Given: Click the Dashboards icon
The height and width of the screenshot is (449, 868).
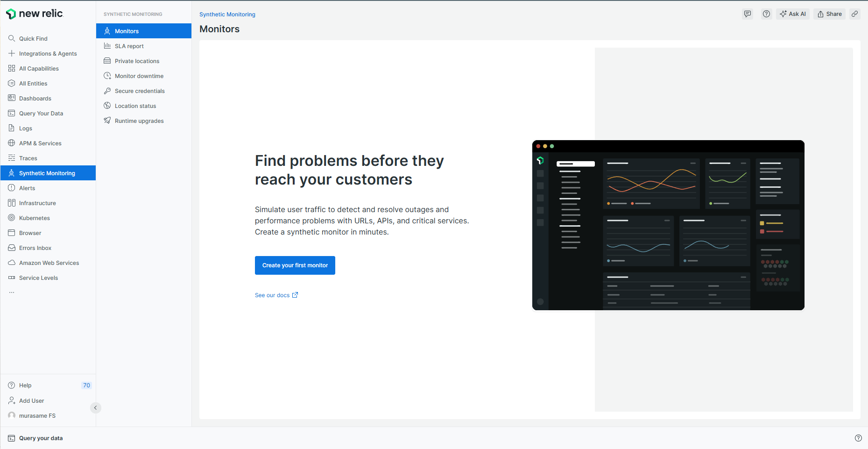Looking at the screenshot, I should click(12, 98).
